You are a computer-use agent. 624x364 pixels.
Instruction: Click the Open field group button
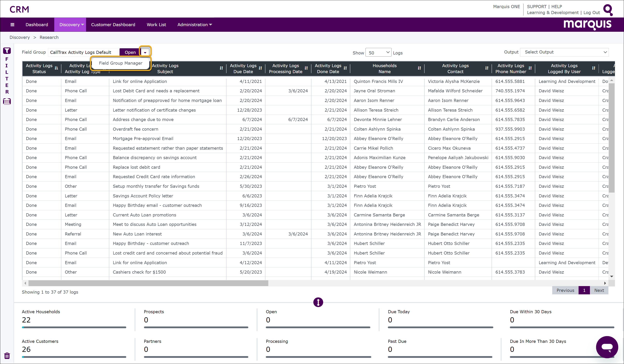130,52
